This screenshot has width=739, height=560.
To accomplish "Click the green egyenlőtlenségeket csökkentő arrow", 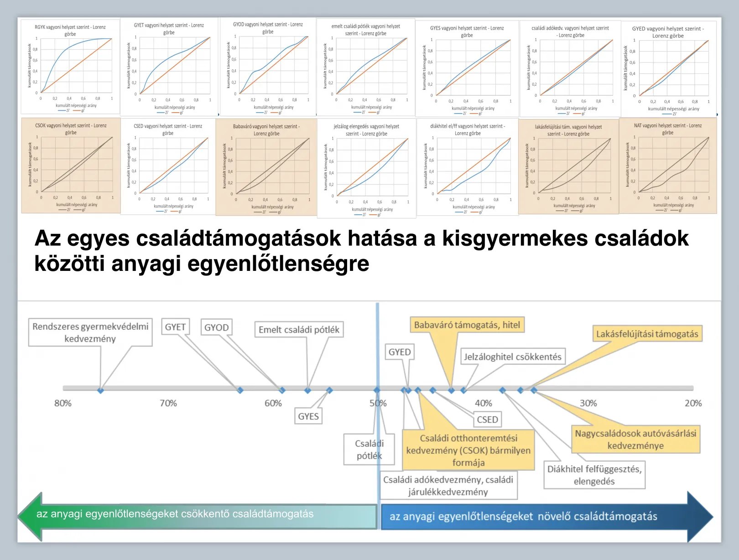I will [x=198, y=516].
